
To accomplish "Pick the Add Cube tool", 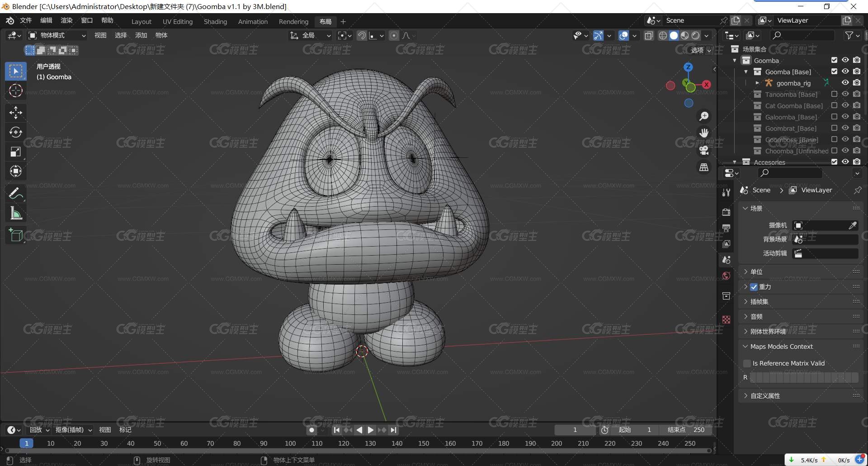I will (16, 235).
